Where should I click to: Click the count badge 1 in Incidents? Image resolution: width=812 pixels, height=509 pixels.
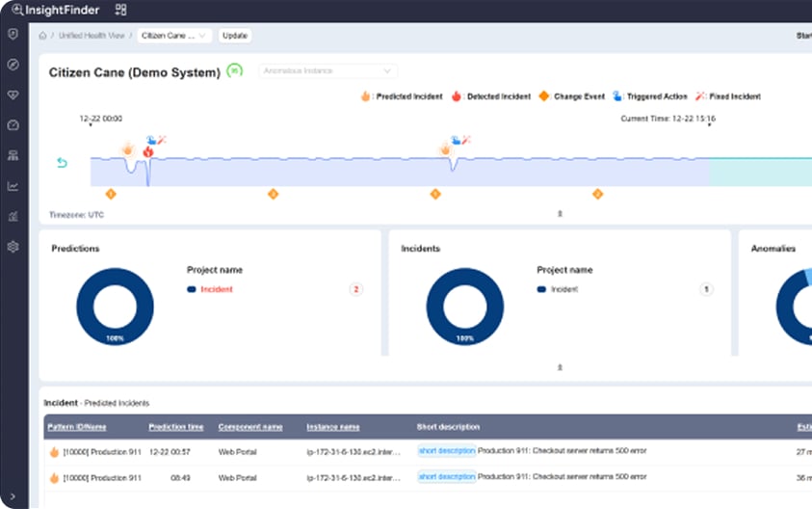[x=706, y=289]
